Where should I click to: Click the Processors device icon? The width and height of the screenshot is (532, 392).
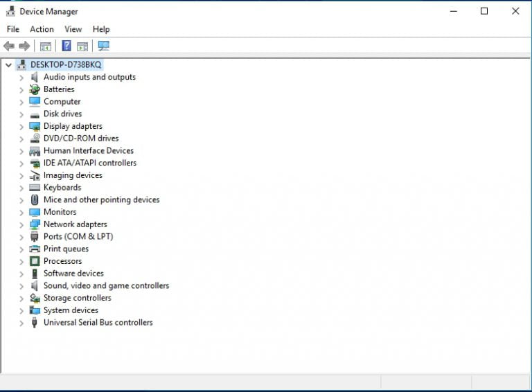[35, 261]
